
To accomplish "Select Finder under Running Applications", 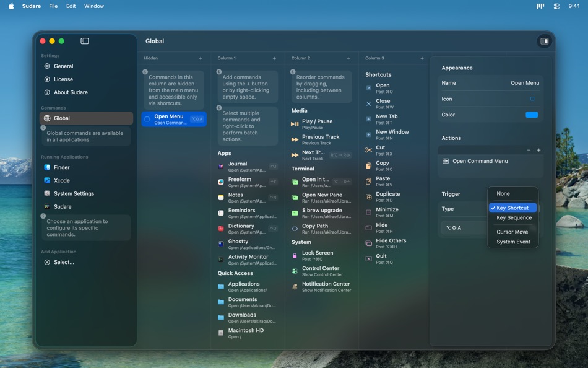I will coord(86,167).
